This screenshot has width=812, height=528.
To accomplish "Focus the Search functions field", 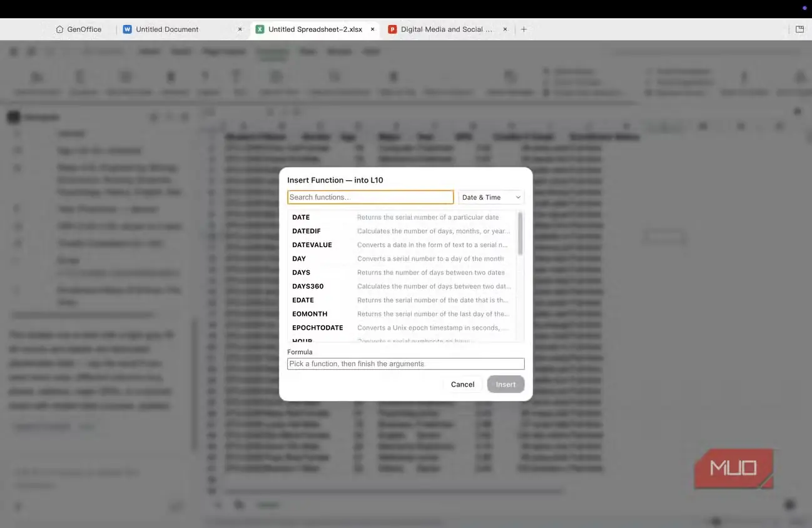I will [x=370, y=197].
